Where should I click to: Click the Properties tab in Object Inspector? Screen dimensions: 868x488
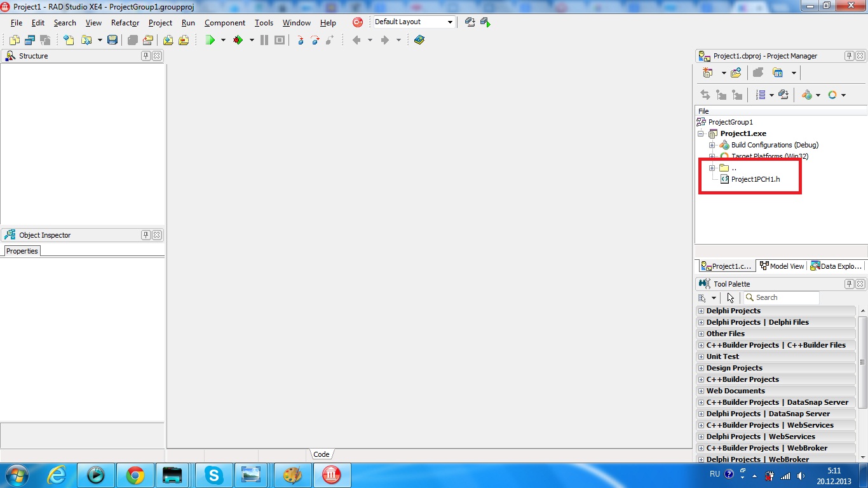click(22, 251)
